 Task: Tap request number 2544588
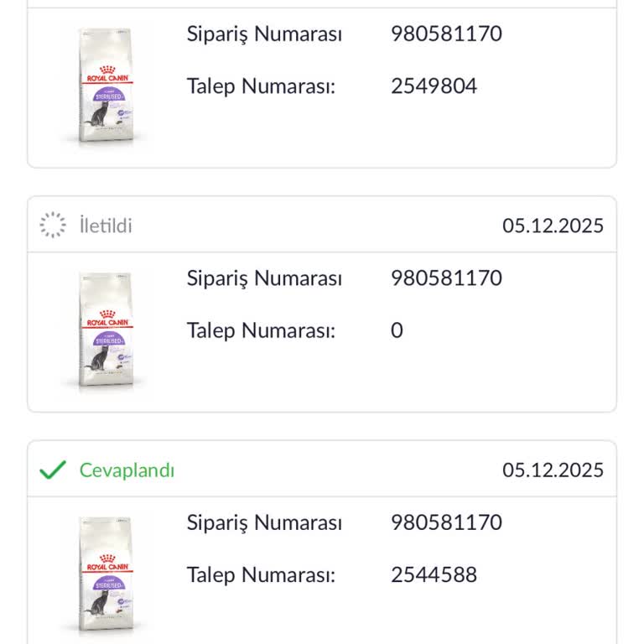pos(434,574)
